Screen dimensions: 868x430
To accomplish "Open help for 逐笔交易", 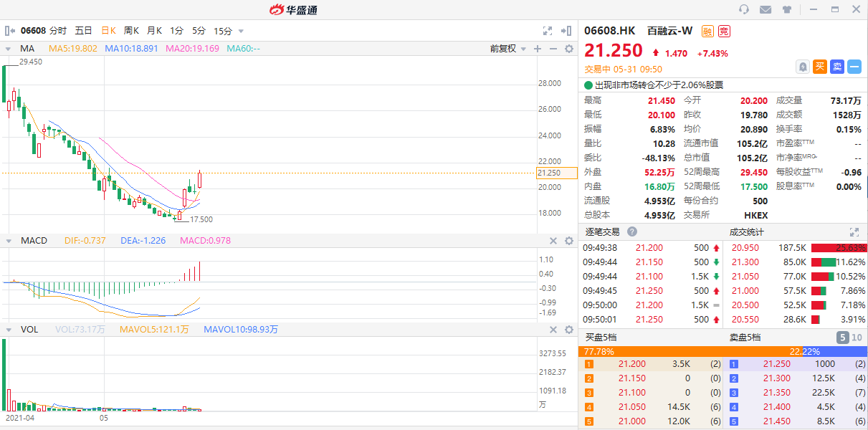I will point(632,232).
